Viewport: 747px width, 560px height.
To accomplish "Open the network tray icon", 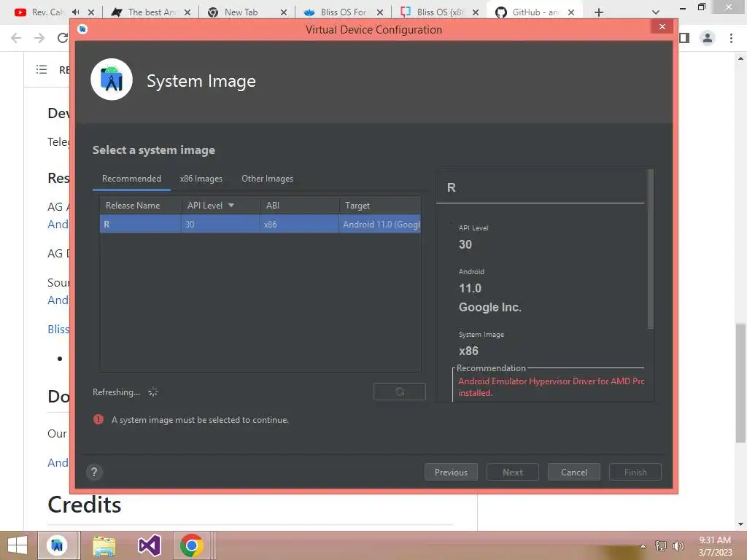I will point(661,546).
